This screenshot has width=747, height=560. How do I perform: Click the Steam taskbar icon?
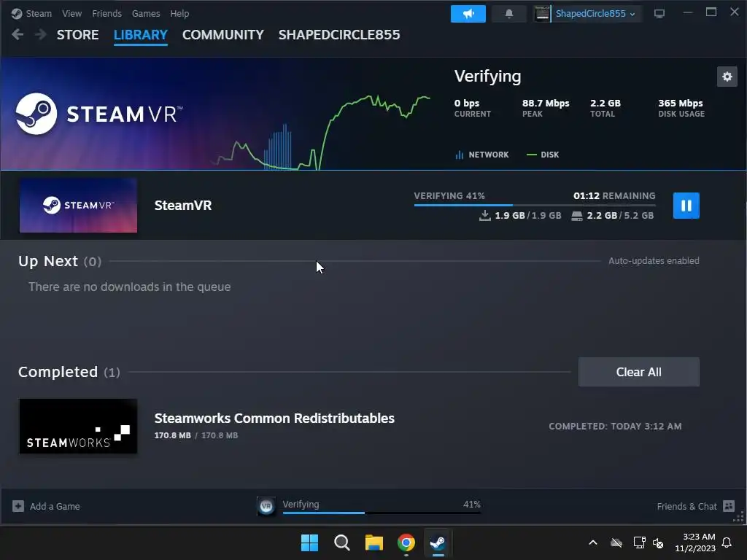438,542
